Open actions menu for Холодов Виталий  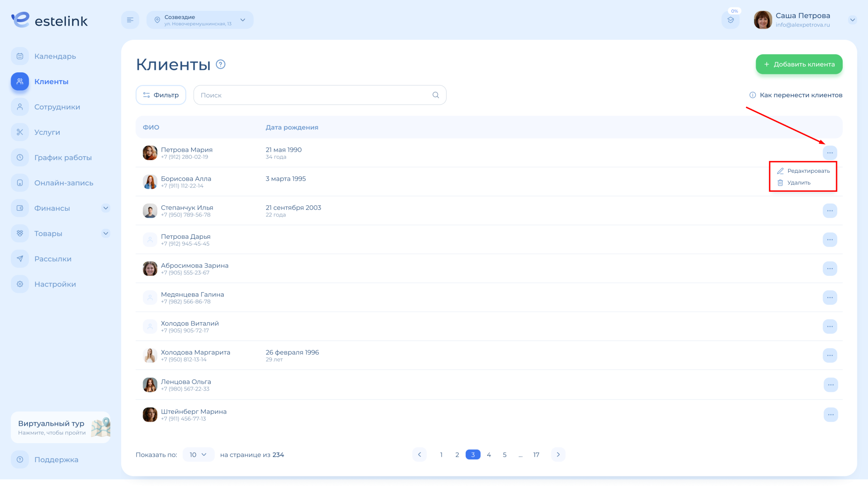click(830, 327)
